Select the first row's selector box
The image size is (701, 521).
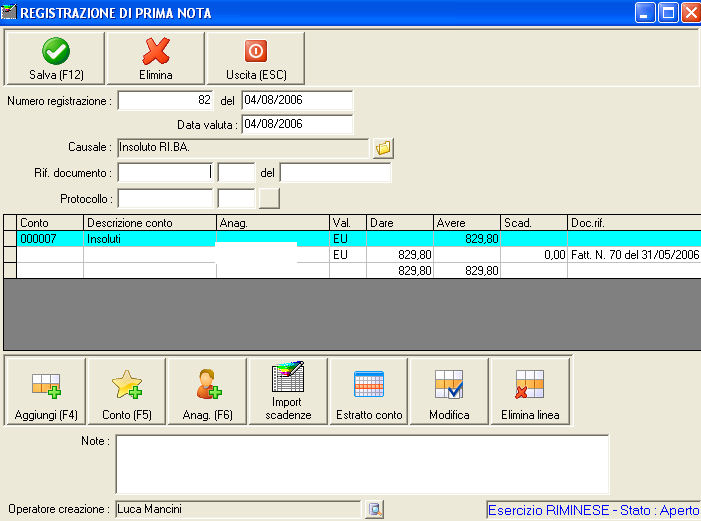point(10,239)
